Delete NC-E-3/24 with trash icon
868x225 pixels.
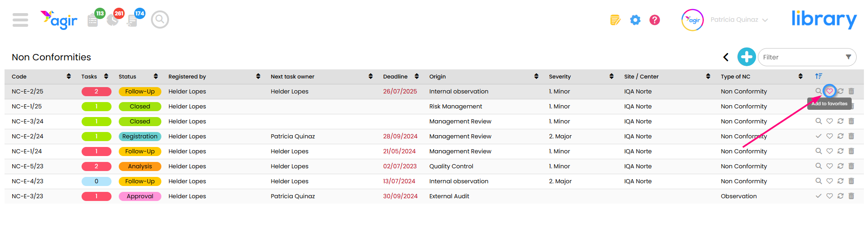(x=851, y=121)
